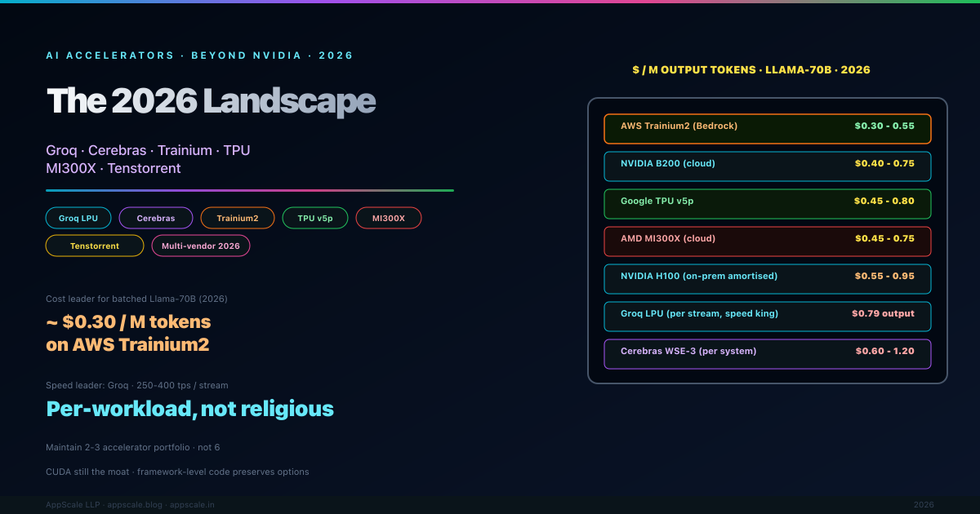Click the AMD MI300X (cloud) row
Viewport: 980px width, 514px height.
[x=767, y=241]
